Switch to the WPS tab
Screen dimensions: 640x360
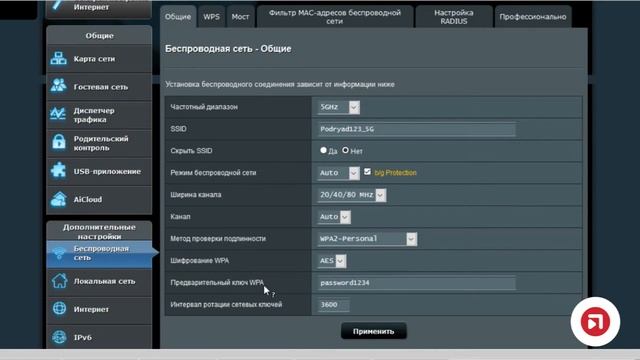tap(211, 17)
